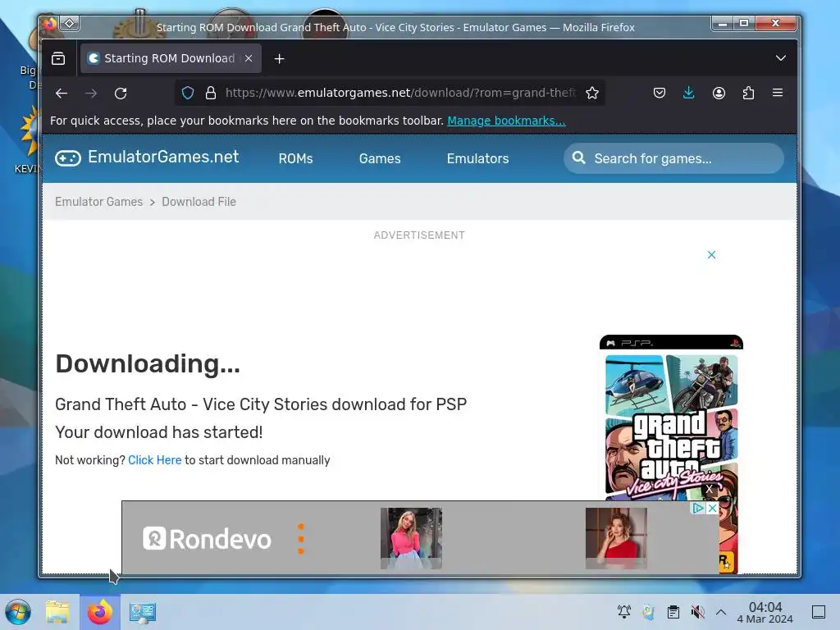Click the Download File breadcrumb

(x=199, y=202)
